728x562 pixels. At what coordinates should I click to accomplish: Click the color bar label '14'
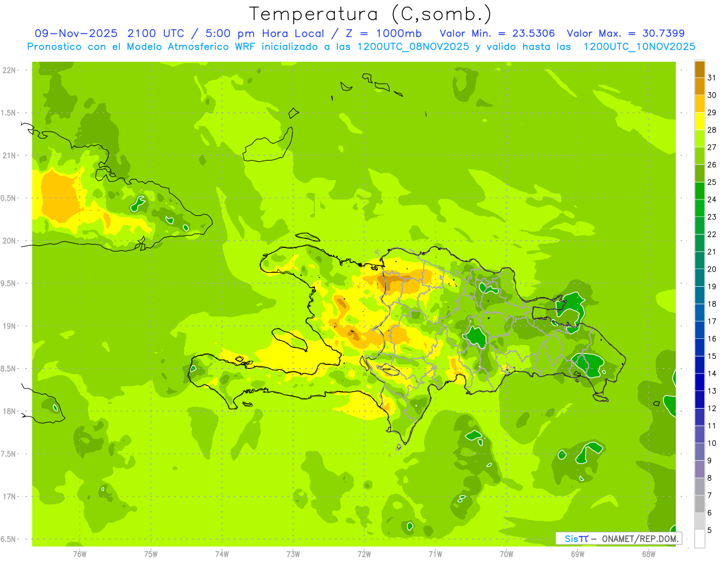(712, 373)
